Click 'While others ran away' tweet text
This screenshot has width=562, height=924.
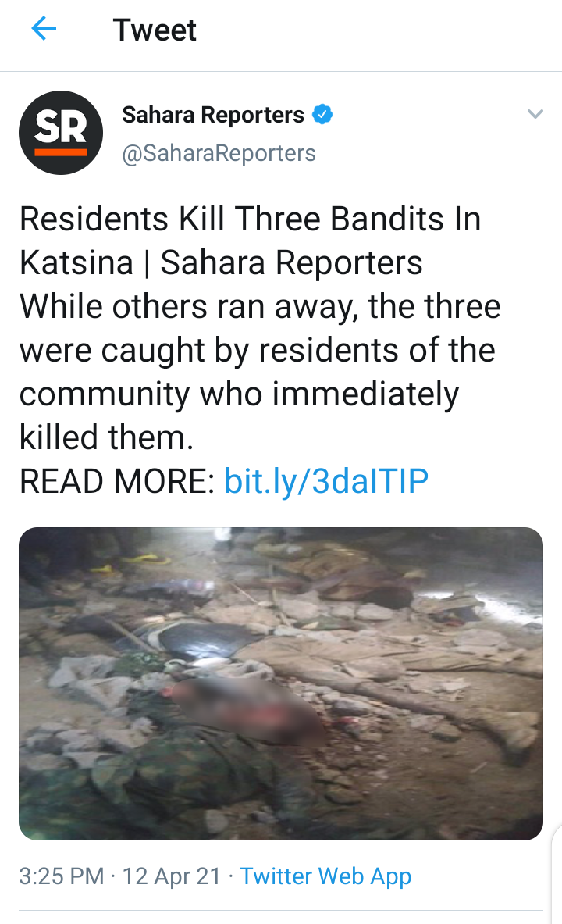point(189,306)
